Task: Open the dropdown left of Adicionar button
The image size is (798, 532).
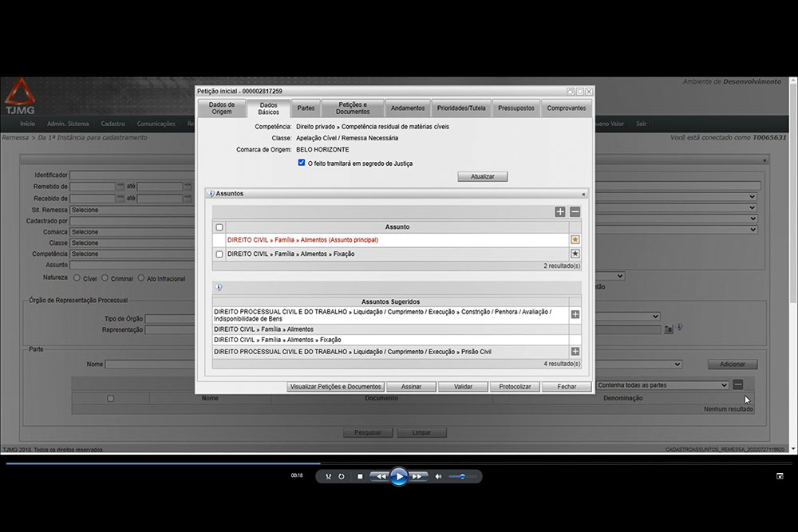Action: coord(638,365)
